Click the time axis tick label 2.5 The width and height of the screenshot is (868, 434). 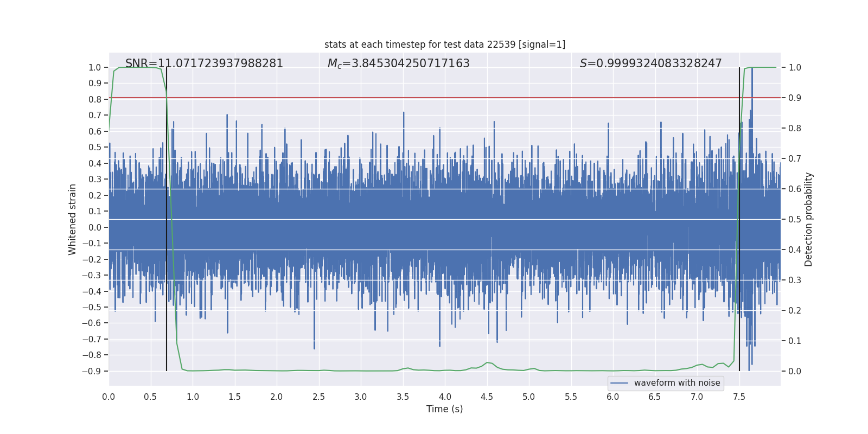[319, 397]
